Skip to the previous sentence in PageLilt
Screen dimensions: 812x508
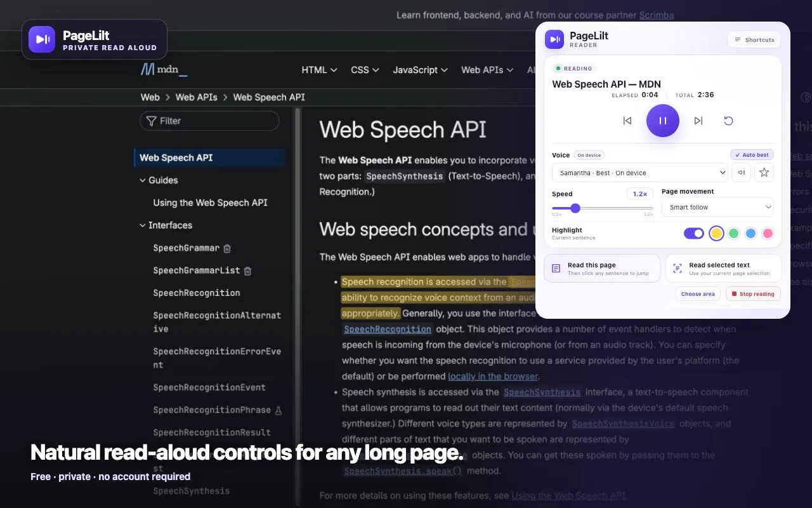tap(627, 121)
